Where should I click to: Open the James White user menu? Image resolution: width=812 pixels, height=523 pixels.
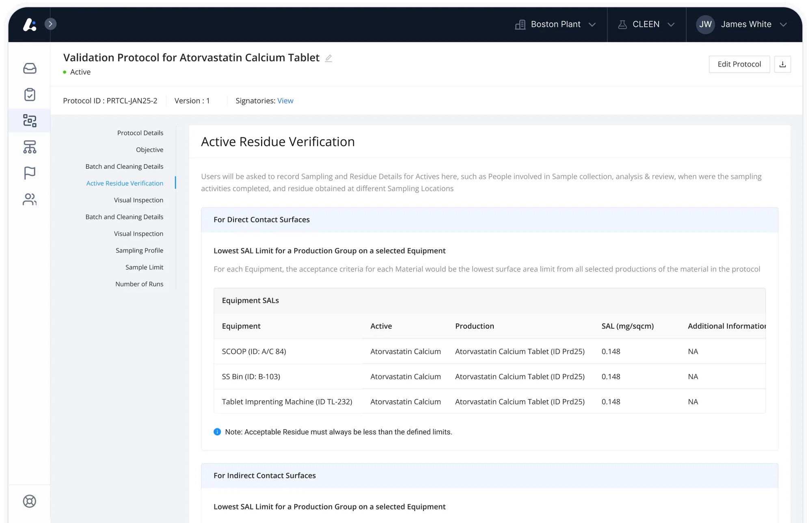pos(742,24)
